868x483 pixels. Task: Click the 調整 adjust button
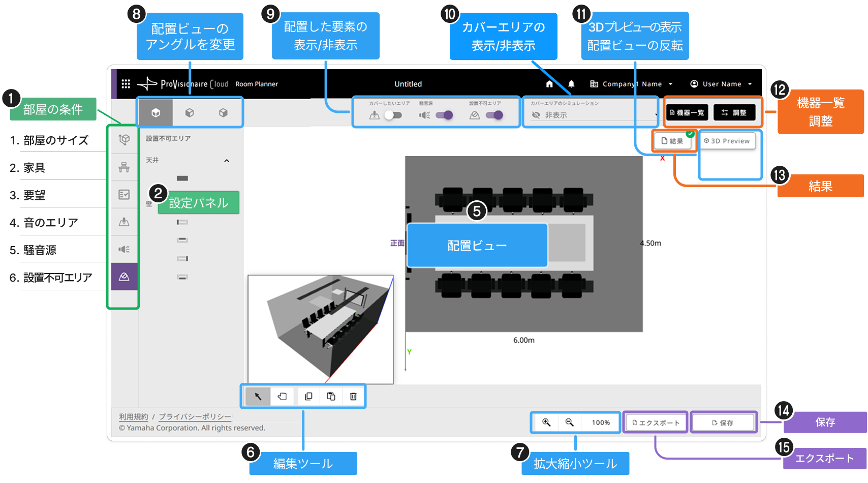(734, 113)
